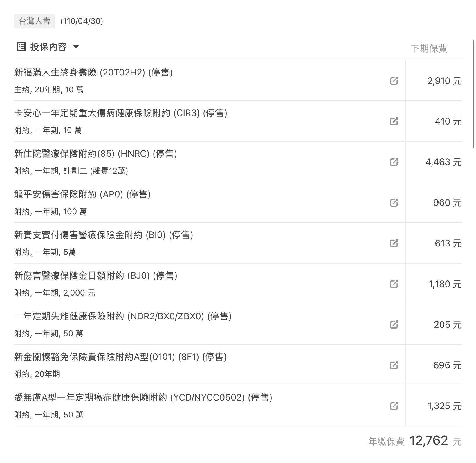The image size is (476, 463).
Task: Open external link for 一年定期失能健康保險附約
Action: 394,325
